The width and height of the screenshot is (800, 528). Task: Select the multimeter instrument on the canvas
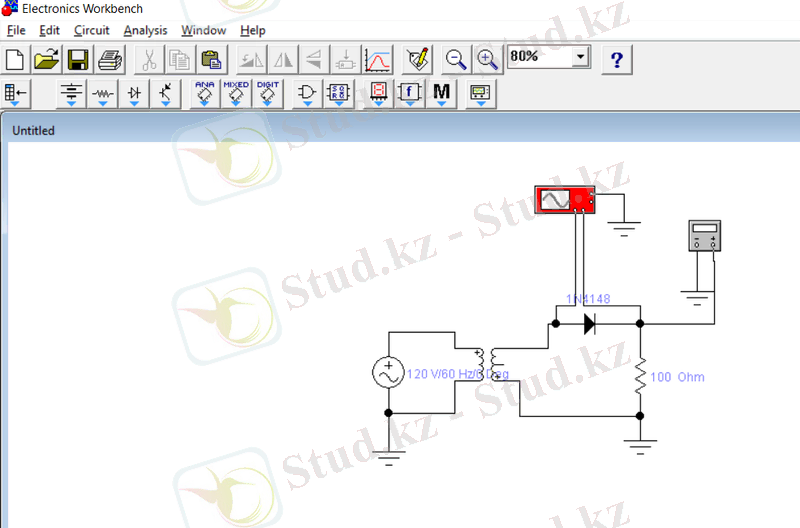(705, 236)
